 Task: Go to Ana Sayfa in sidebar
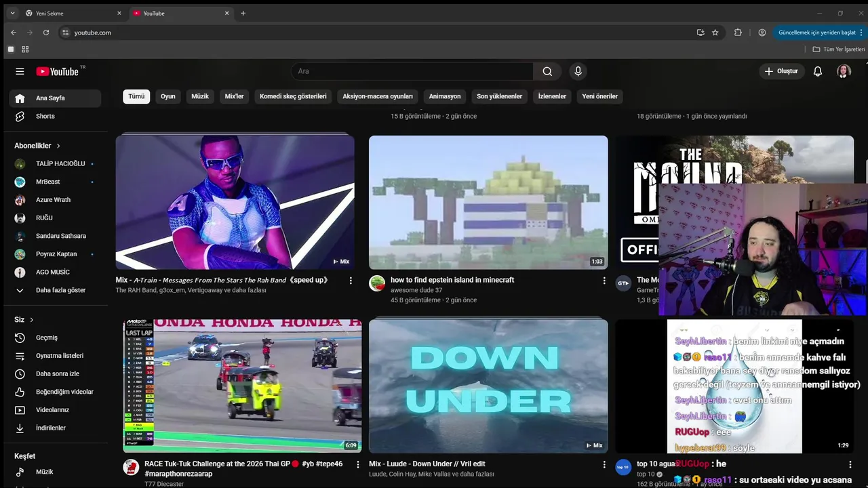pos(55,98)
